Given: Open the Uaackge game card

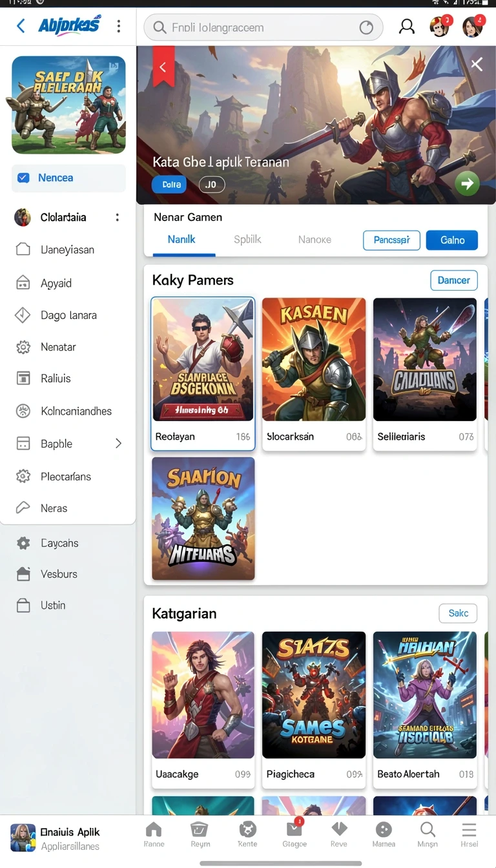Looking at the screenshot, I should (x=203, y=710).
